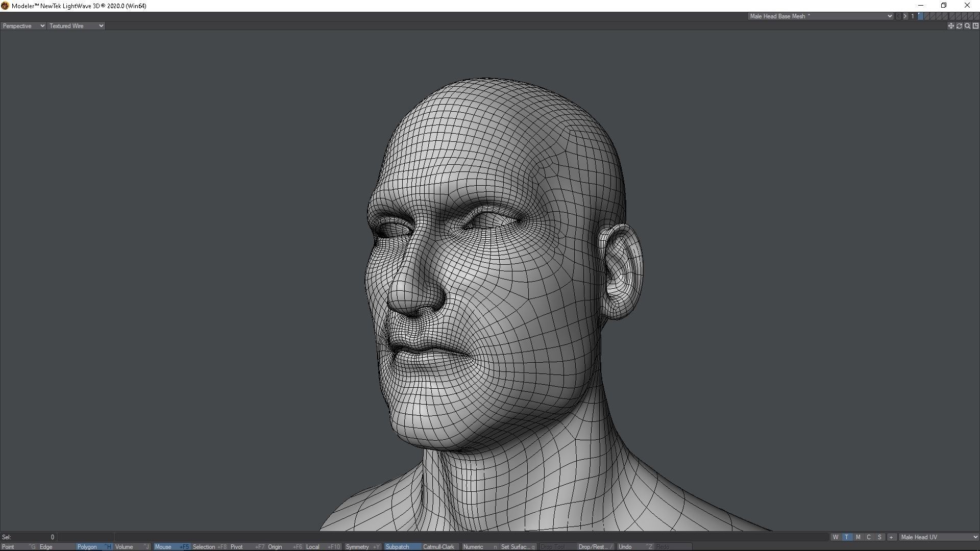This screenshot has width=980, height=551.
Task: Open the Textured Wire display mode dropdown
Action: click(x=76, y=26)
